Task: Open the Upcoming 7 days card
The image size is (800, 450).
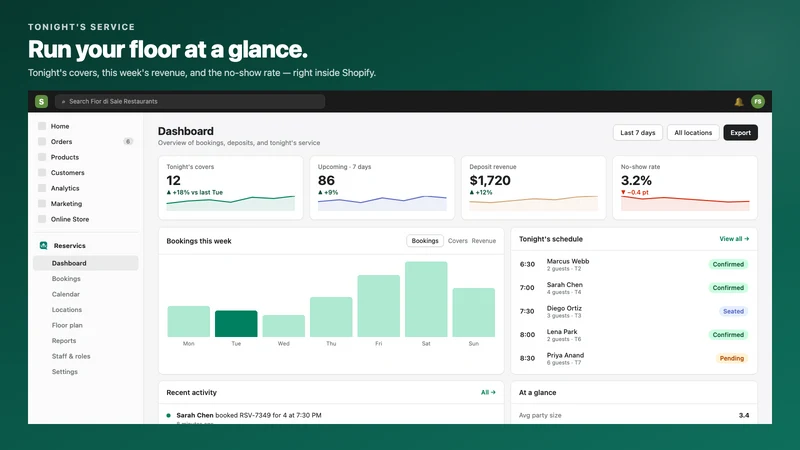Action: point(382,188)
